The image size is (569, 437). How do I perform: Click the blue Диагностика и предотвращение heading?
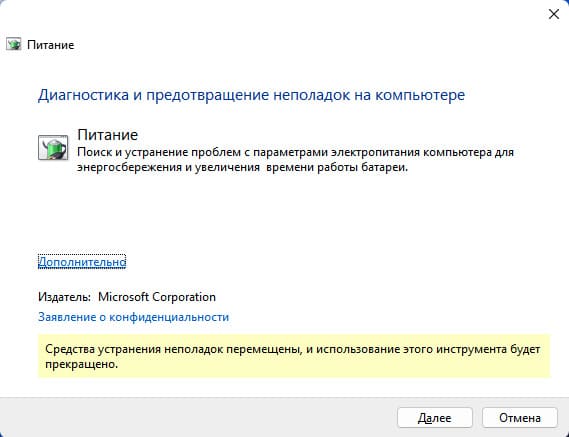(x=251, y=95)
